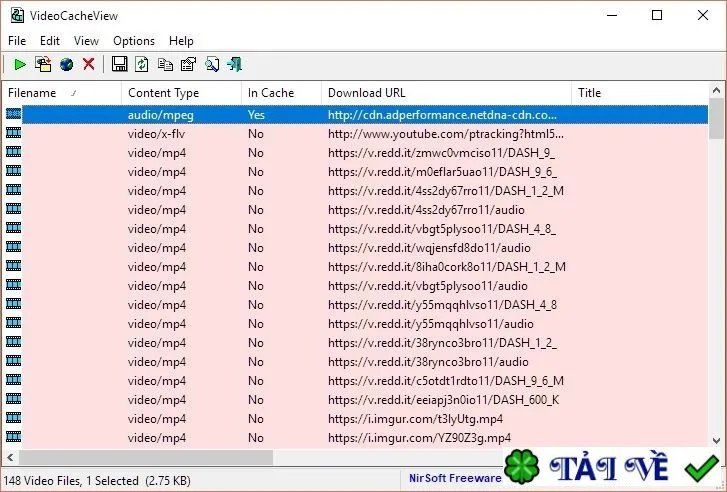Open the Edit menu
727x492 pixels.
pyautogui.click(x=50, y=41)
